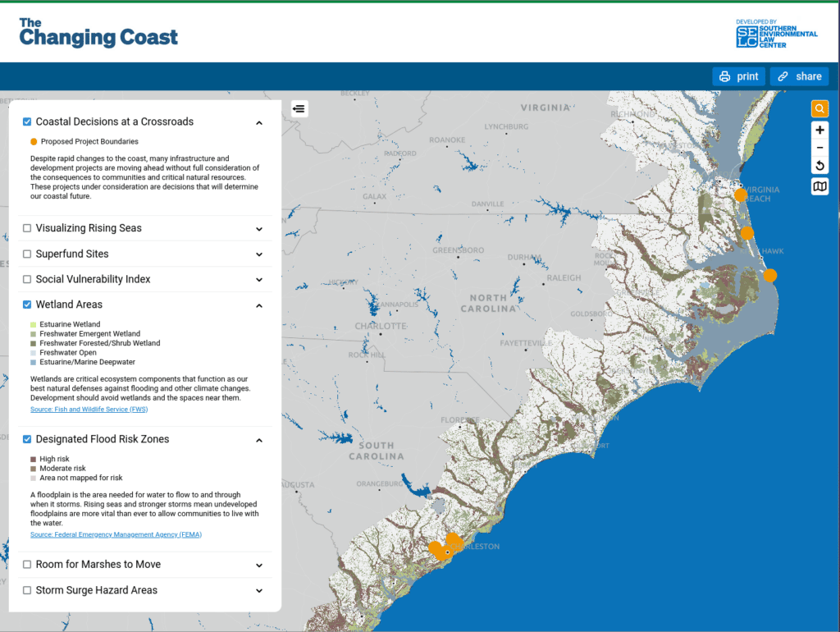Click the print button
Screen dimensions: 840x632
739,76
